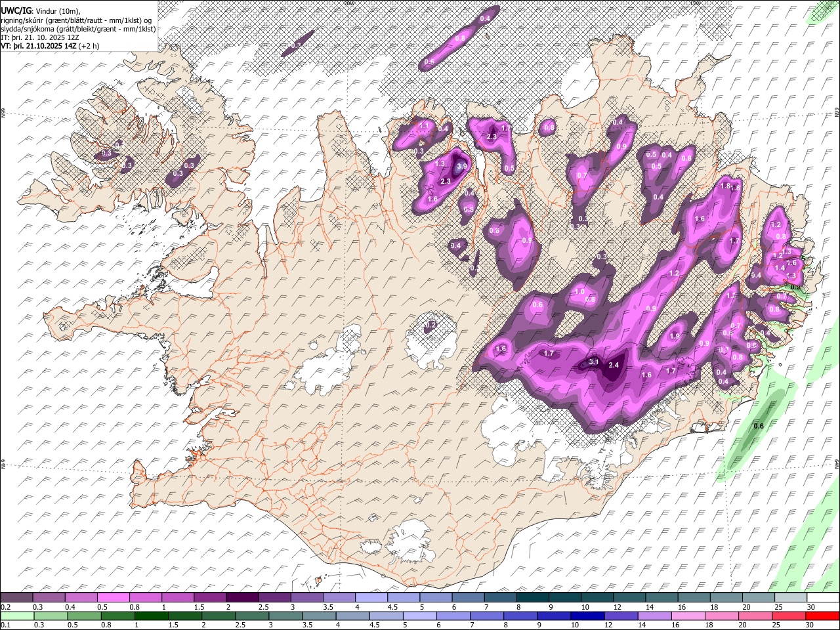Click the 'UWC/IG' title text
Viewport: 840px width, 630px height.
15,10
